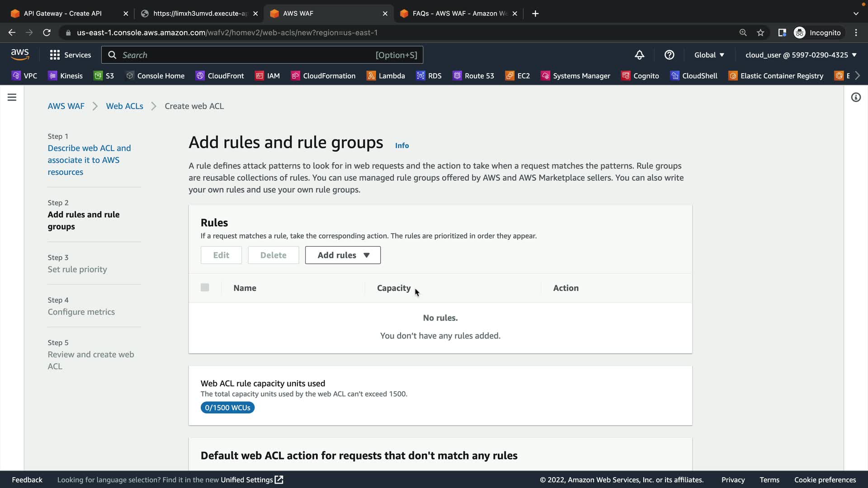This screenshot has width=868, height=488.
Task: Open the Info link beside the heading
Action: (x=401, y=145)
